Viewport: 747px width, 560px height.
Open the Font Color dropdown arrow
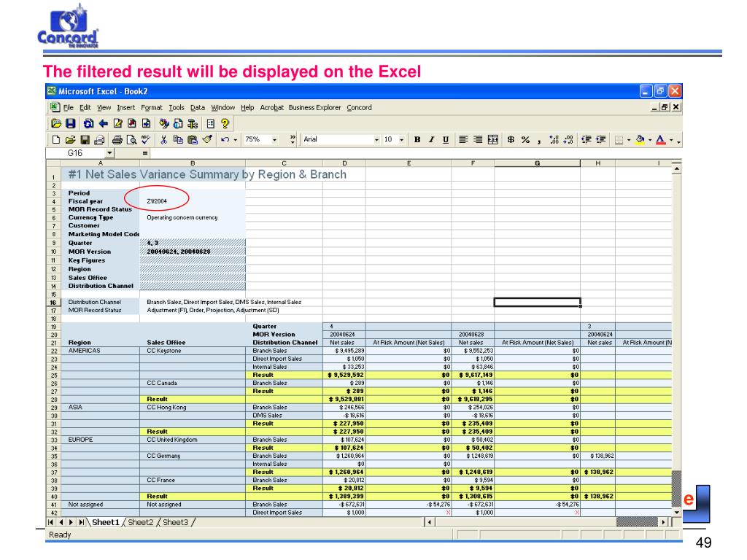coord(671,139)
